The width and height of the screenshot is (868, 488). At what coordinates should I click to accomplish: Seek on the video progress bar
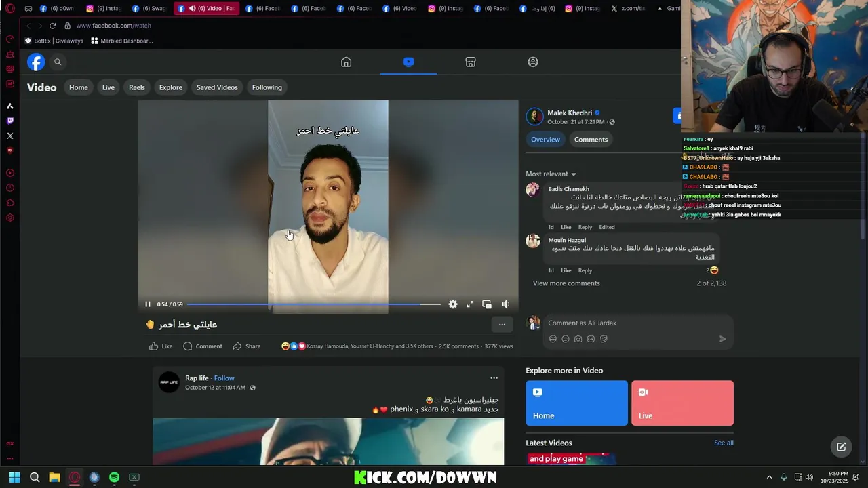coord(313,304)
